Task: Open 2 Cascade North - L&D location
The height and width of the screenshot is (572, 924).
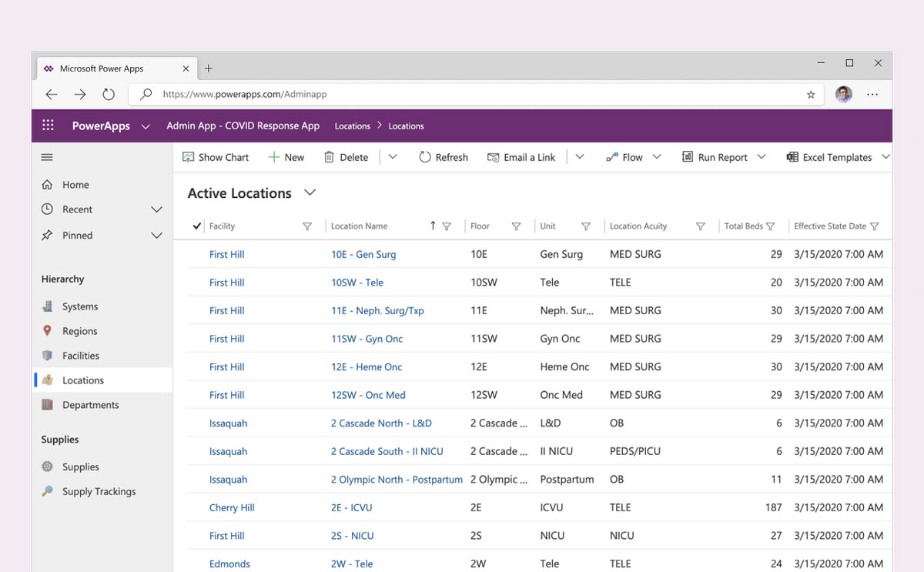Action: (381, 423)
